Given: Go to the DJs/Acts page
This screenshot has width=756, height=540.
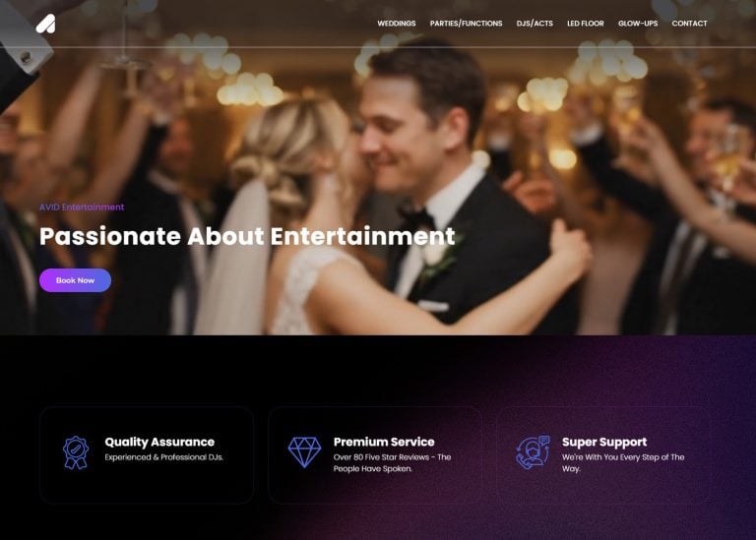Looking at the screenshot, I should pyautogui.click(x=535, y=24).
